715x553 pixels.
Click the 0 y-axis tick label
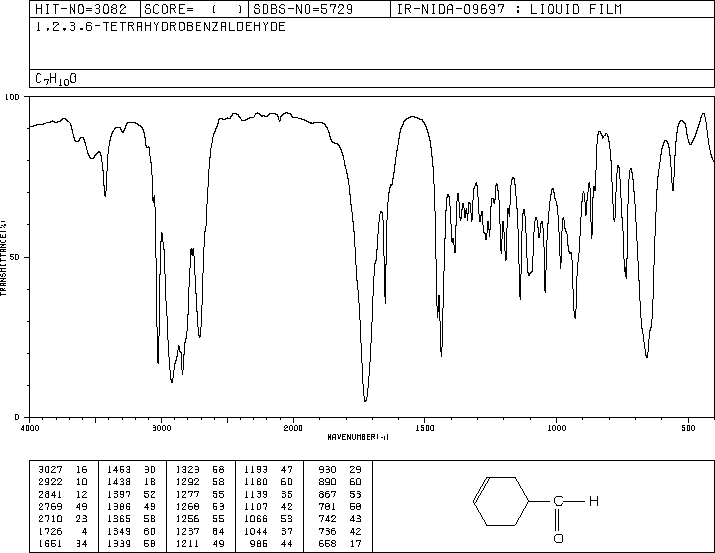click(x=17, y=417)
